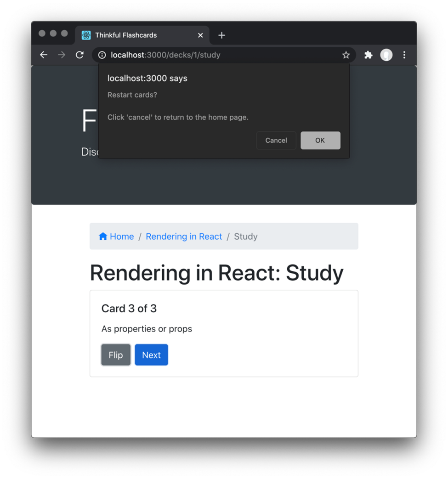Click the browser profile avatar icon
This screenshot has height=479, width=448.
(x=386, y=55)
